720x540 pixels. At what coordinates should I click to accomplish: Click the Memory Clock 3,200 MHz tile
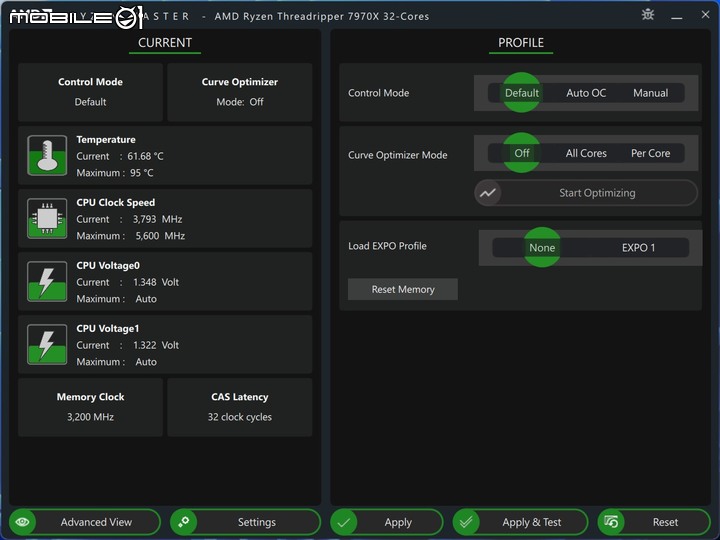click(x=90, y=407)
